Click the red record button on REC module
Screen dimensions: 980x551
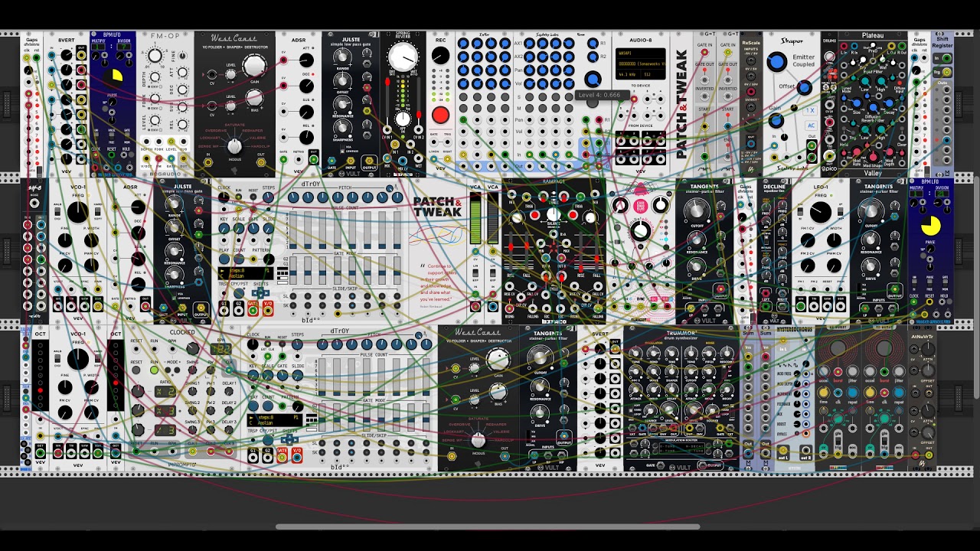(440, 116)
